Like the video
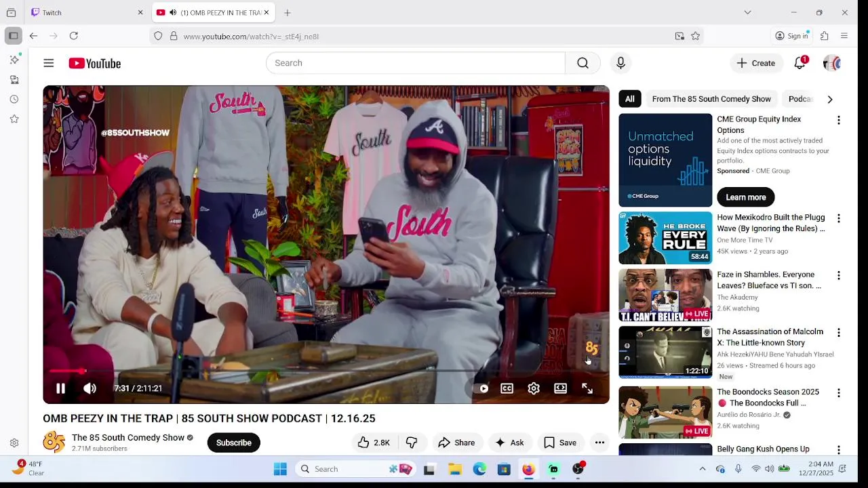 (x=374, y=443)
